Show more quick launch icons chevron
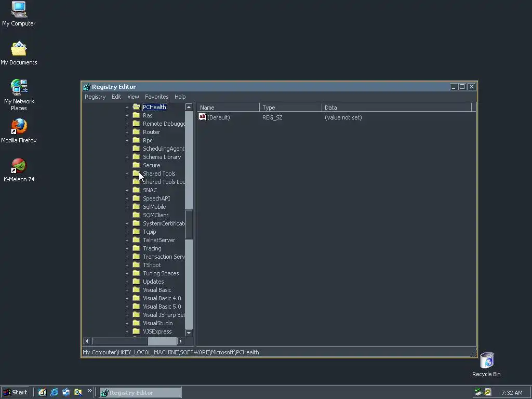The width and height of the screenshot is (532, 399). coord(89,391)
